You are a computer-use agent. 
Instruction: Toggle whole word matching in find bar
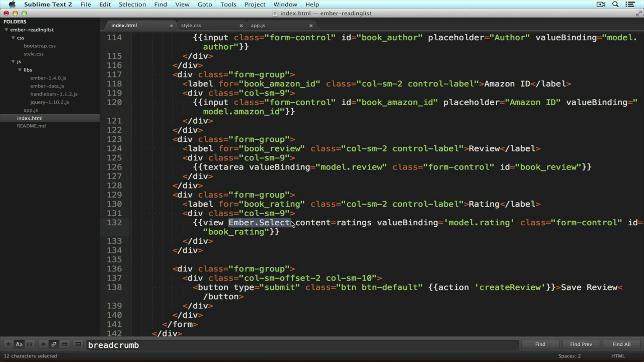(30, 344)
